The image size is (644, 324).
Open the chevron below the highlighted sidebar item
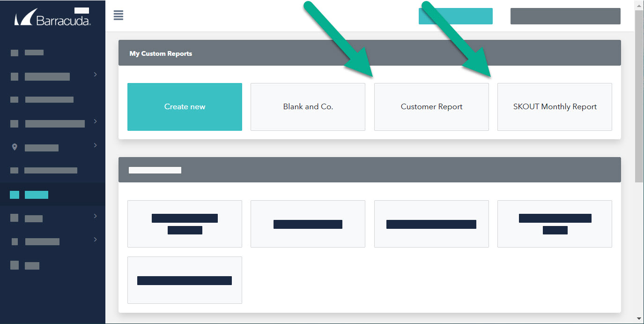pyautogui.click(x=95, y=216)
